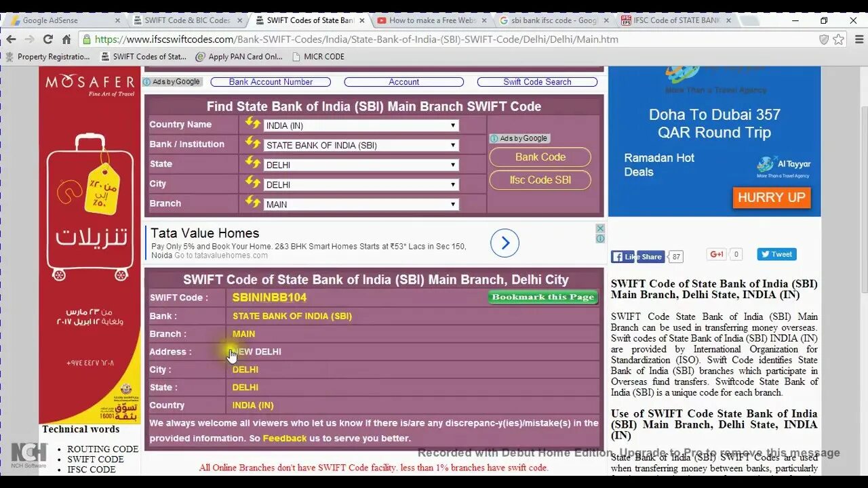Click the Account ad link
Viewport: 868px width, 488px height.
[404, 82]
